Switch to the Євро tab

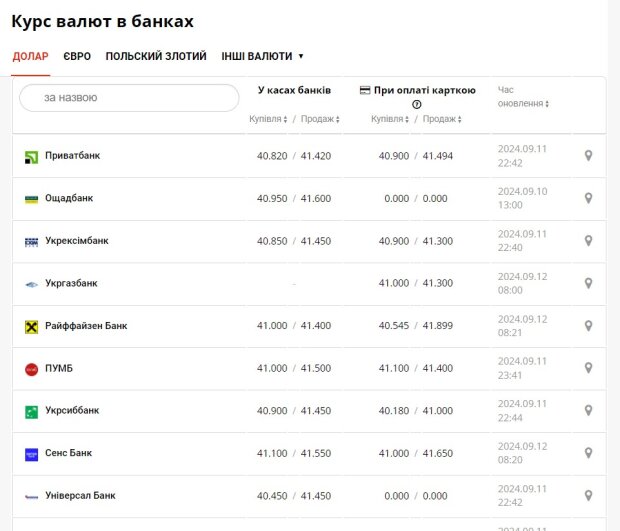point(77,56)
